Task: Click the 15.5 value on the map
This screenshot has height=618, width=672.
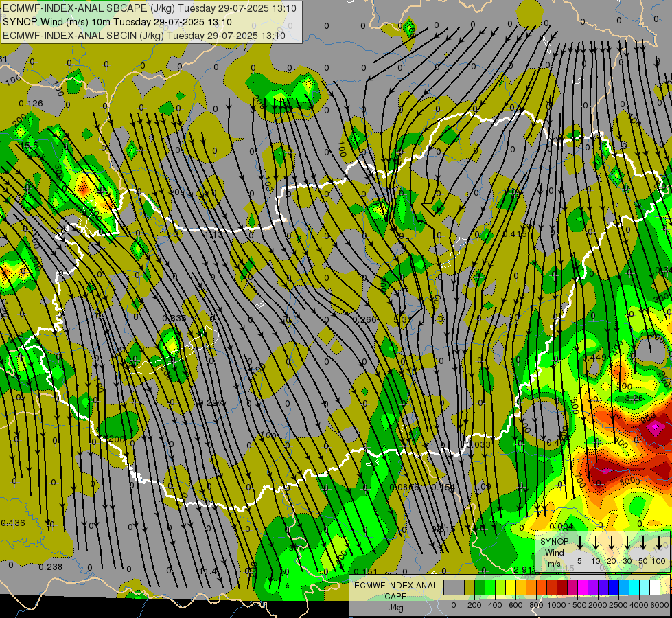Action: [30, 146]
